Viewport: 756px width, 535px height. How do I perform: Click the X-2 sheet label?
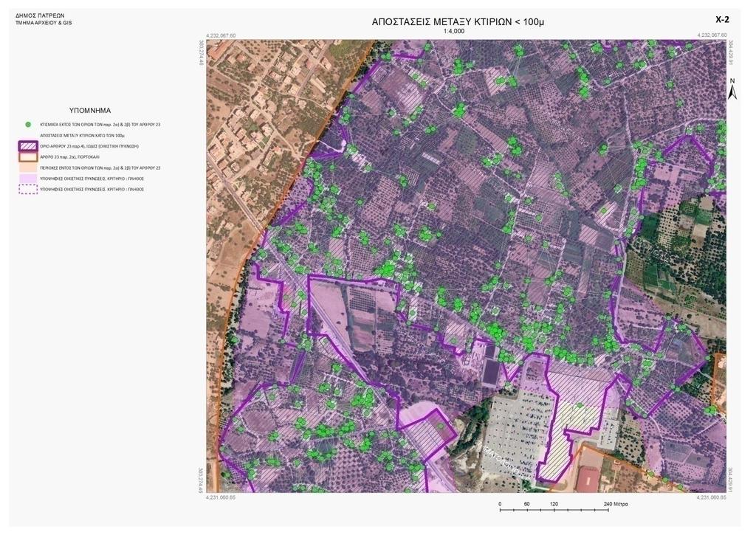[722, 20]
